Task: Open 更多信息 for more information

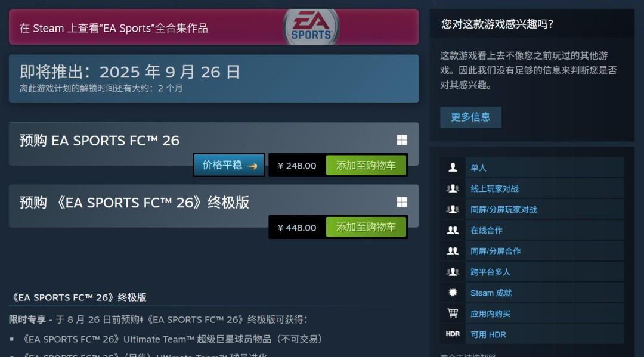Action: (470, 117)
